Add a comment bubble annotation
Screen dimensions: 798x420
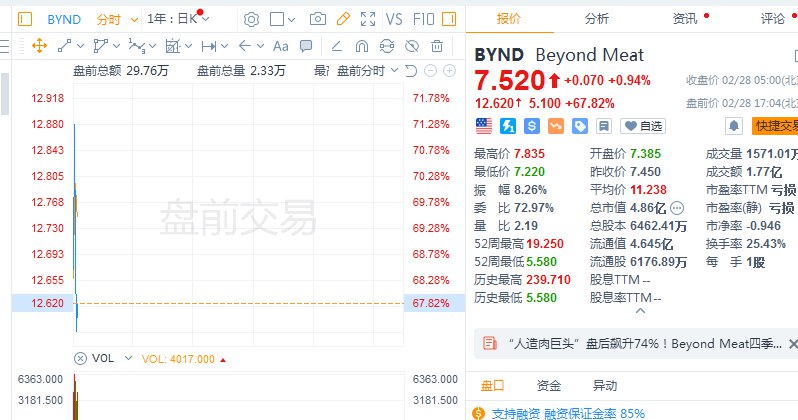coord(306,46)
